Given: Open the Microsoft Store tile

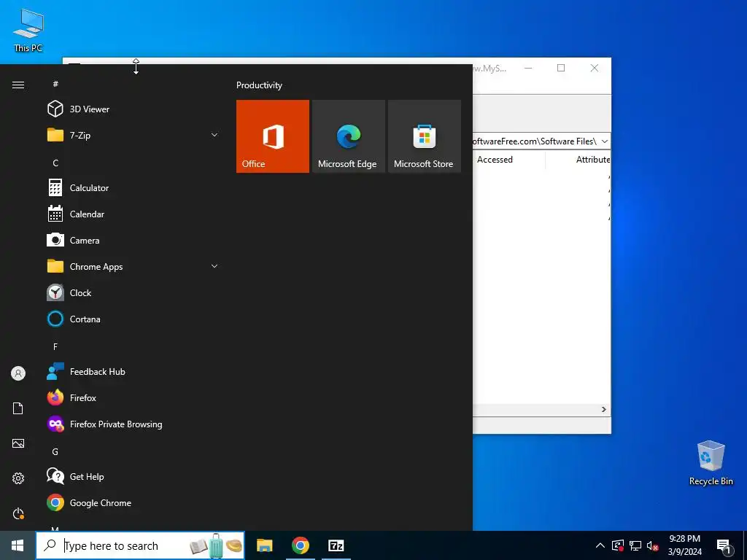Looking at the screenshot, I should click(x=425, y=136).
